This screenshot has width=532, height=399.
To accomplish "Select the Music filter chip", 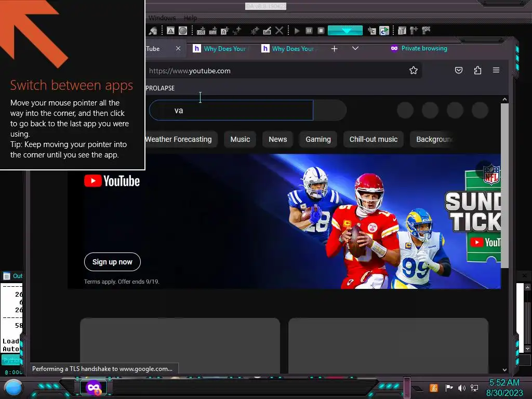I will (x=240, y=139).
